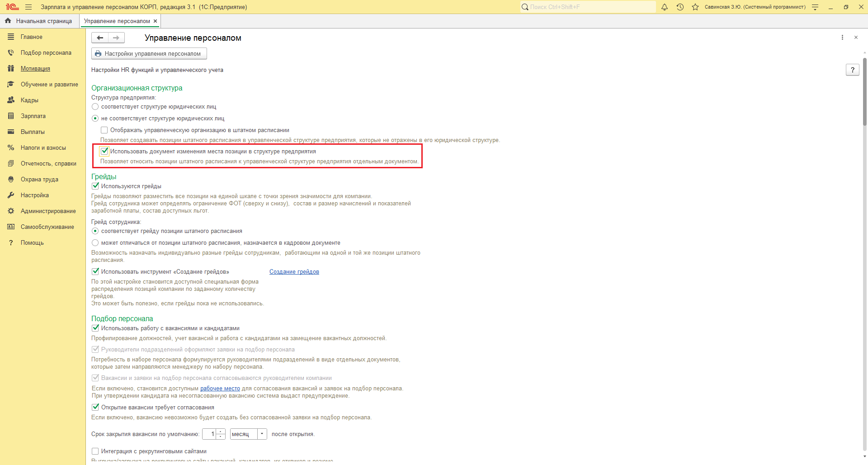Toggle 'Используются грейды' checkbox
The image size is (868, 465).
coord(95,186)
